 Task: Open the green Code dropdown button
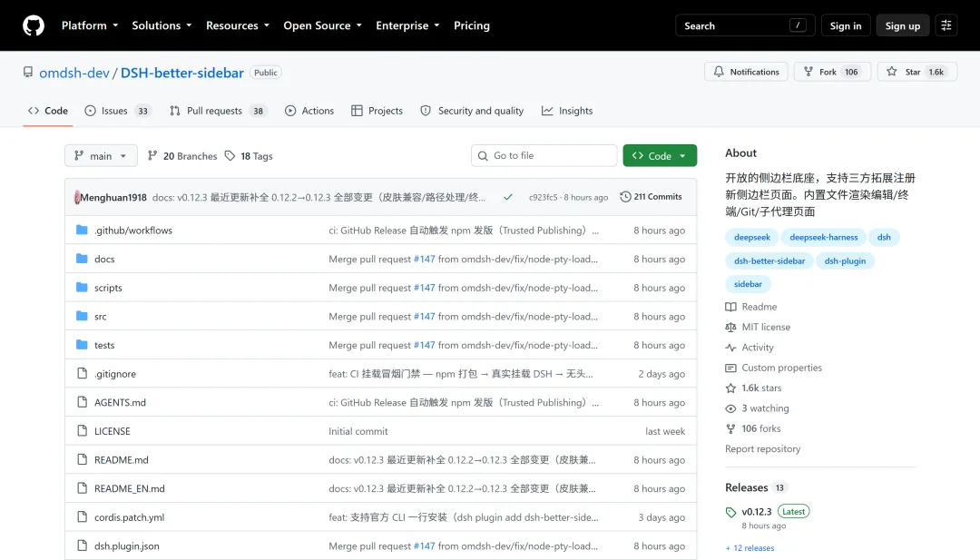[660, 155]
